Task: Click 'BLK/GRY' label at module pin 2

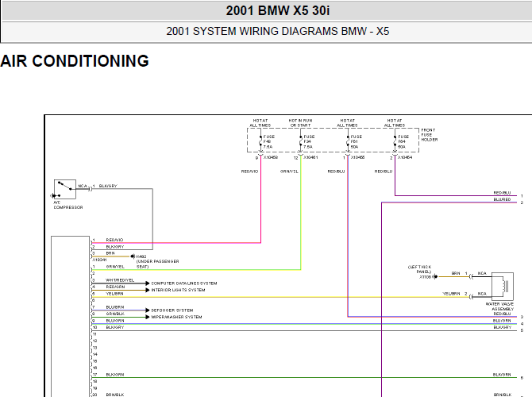Action: click(x=115, y=247)
